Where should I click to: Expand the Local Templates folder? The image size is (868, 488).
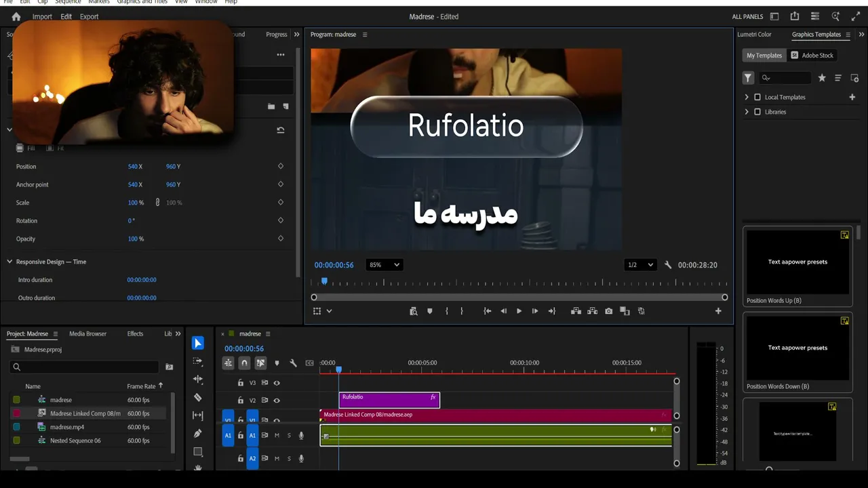[x=747, y=97]
